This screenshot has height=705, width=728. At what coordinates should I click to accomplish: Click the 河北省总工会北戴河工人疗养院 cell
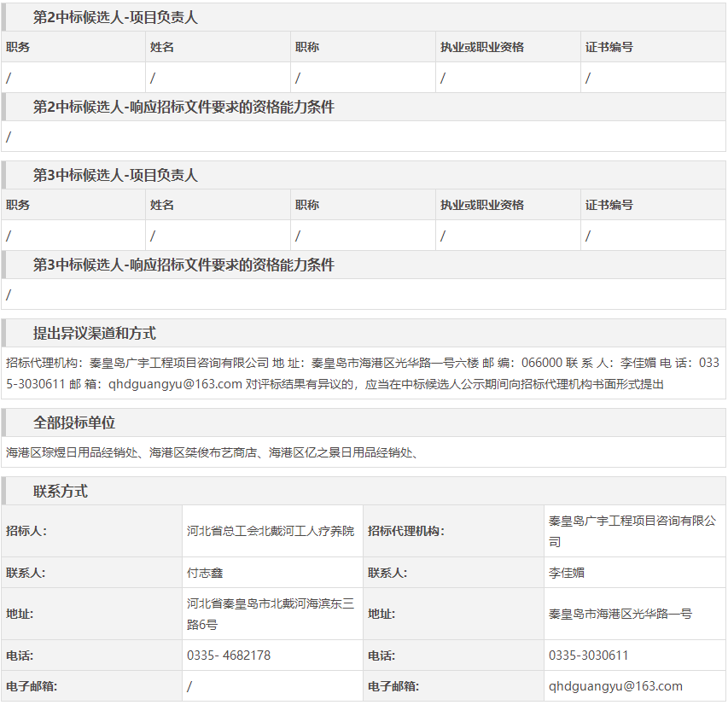tap(270, 531)
